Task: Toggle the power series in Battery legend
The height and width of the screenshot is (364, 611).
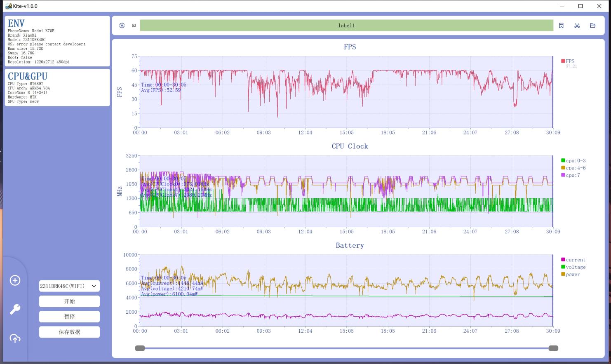Action: click(571, 274)
